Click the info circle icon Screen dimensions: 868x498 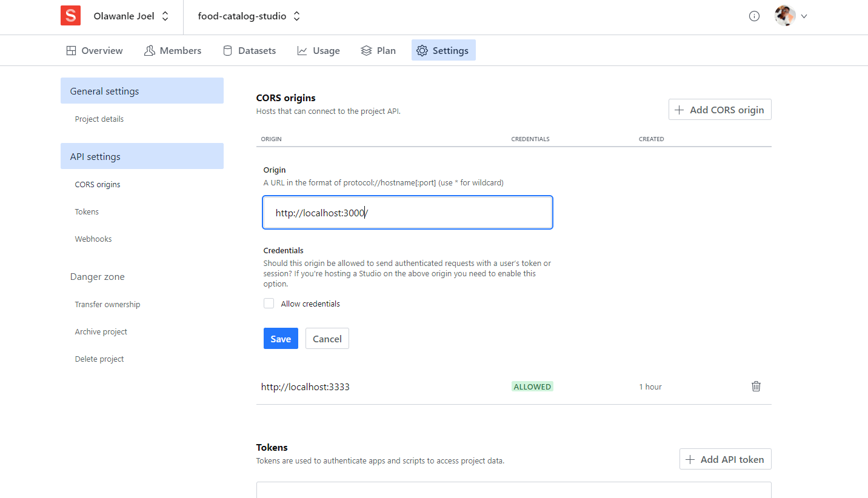[x=754, y=16]
